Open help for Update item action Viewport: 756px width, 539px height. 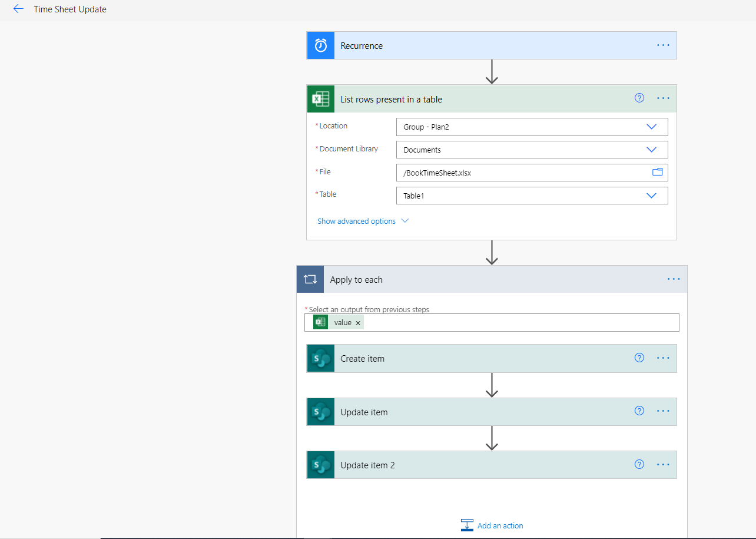click(639, 411)
